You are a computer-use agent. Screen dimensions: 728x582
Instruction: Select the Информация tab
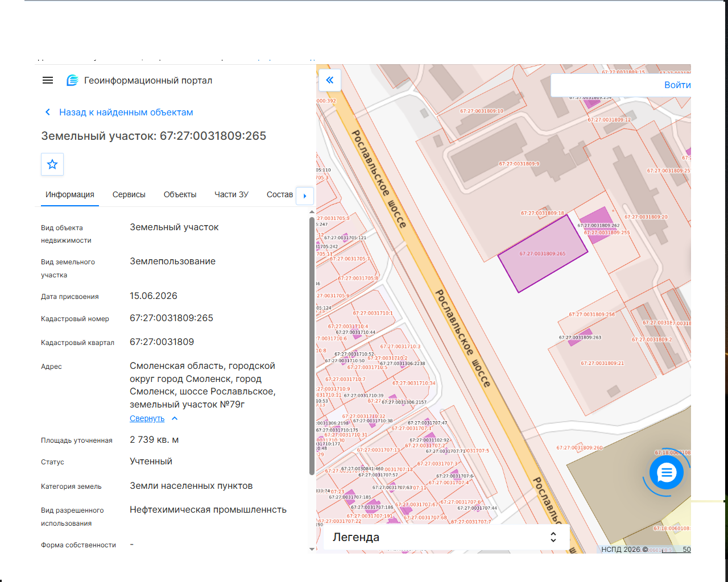[70, 194]
